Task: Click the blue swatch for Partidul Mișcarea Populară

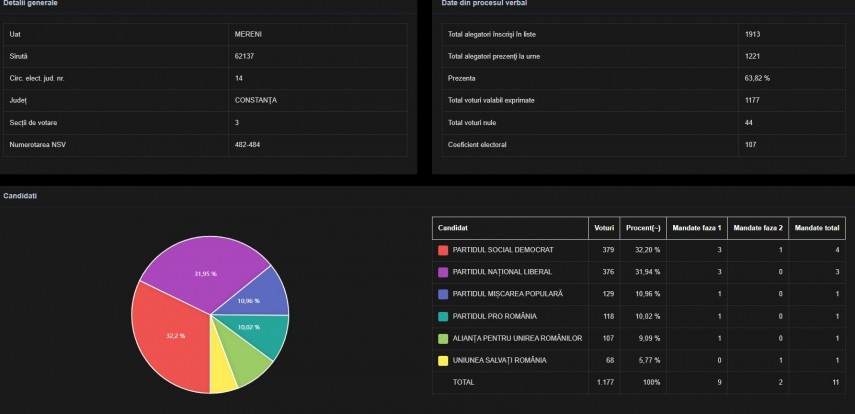Action: pyautogui.click(x=443, y=294)
